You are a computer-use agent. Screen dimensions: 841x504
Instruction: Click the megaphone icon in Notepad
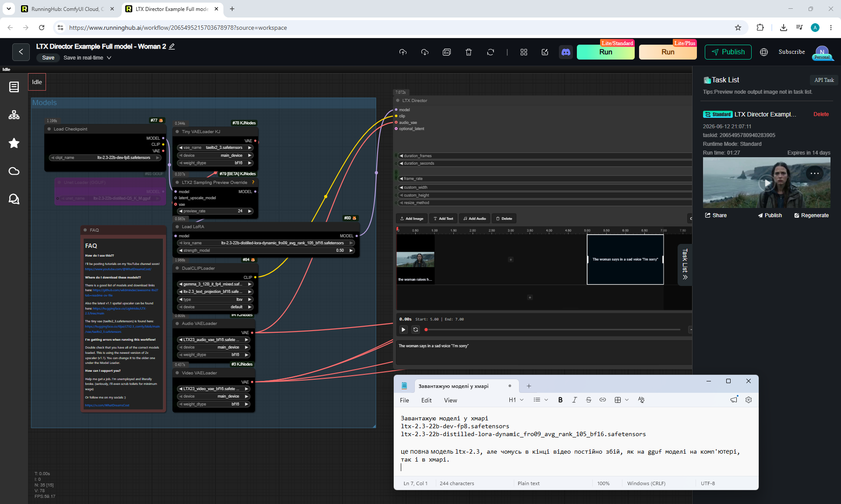click(734, 400)
